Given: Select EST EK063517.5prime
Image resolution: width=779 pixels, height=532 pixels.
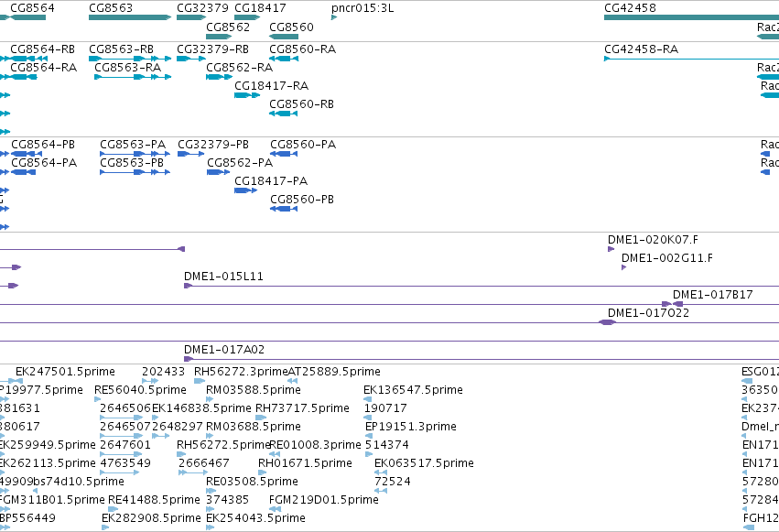Looking at the screenshot, I should (381, 472).
